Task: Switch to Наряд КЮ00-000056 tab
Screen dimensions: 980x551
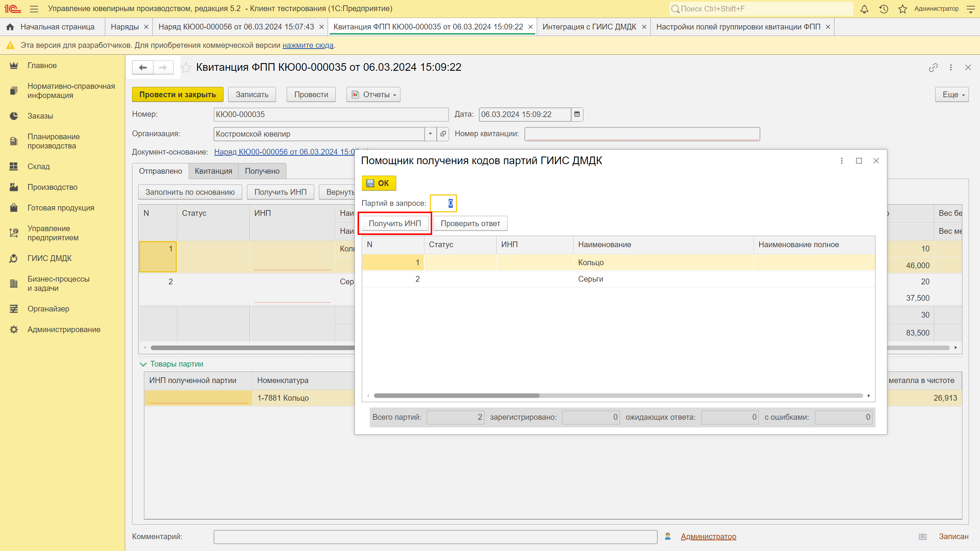Action: [x=236, y=27]
